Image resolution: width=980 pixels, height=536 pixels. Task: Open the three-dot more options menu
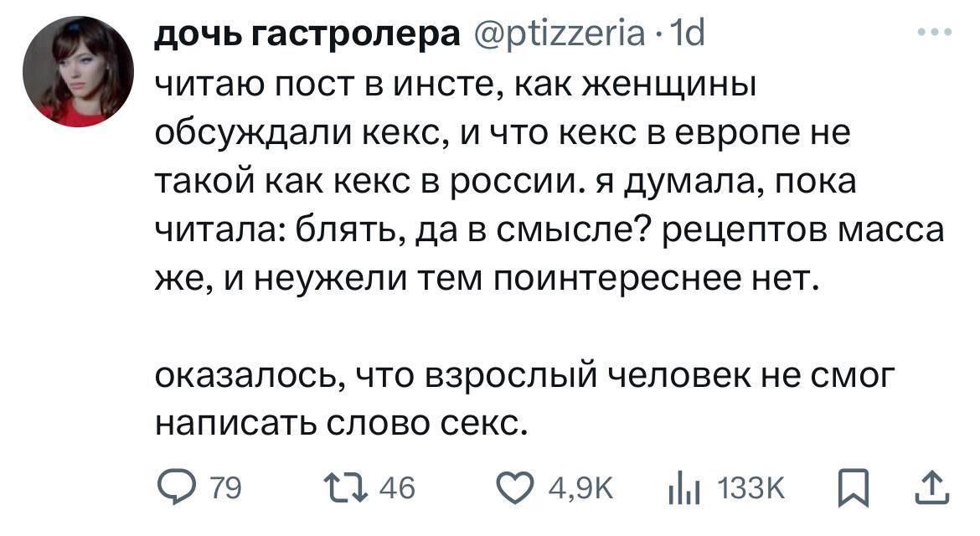pos(935,33)
